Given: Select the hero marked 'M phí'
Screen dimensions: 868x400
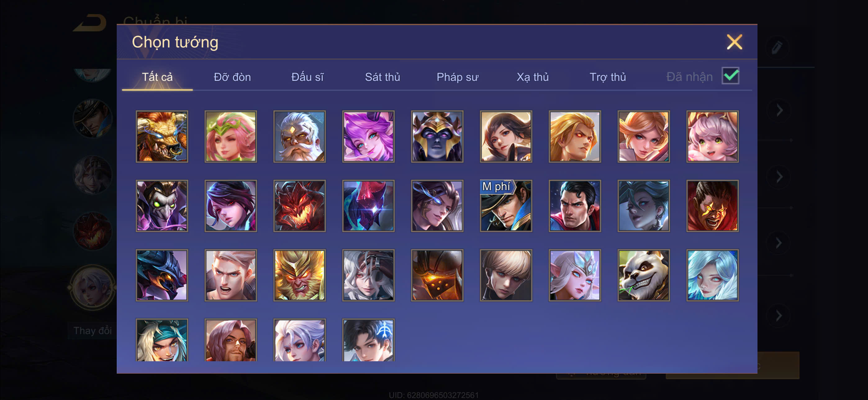Looking at the screenshot, I should tap(506, 206).
